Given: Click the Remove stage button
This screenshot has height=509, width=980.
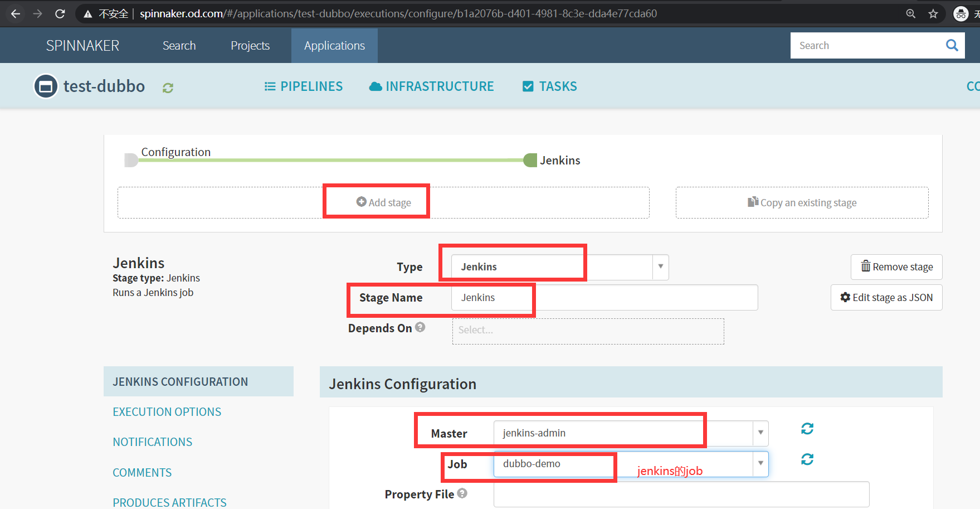Looking at the screenshot, I should point(896,267).
